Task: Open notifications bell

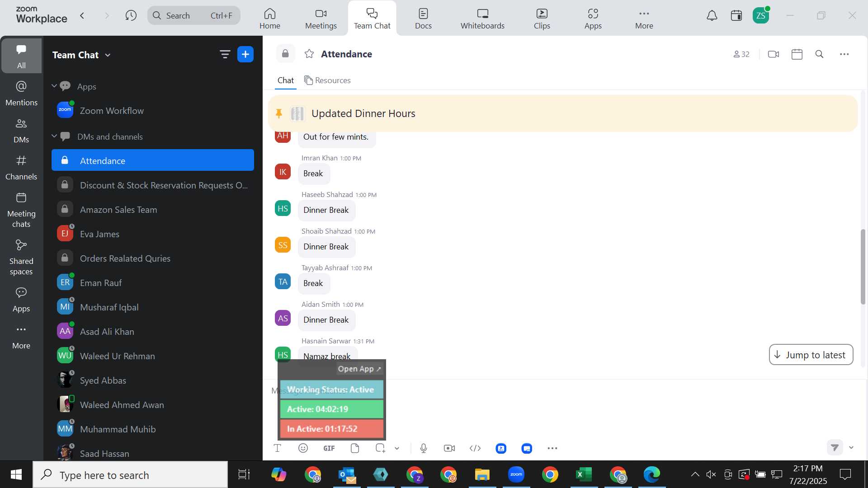Action: pyautogui.click(x=712, y=16)
